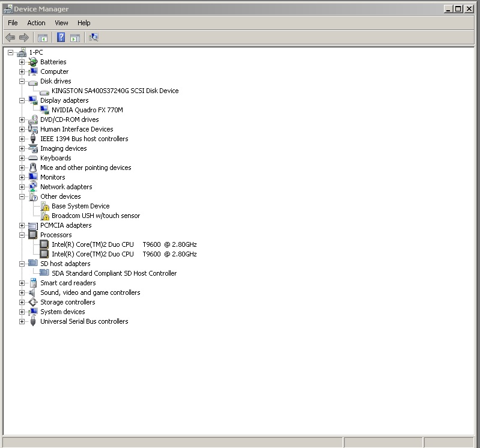Select NVIDIA Quadro FX 770M
This screenshot has width=480, height=448.
point(87,110)
